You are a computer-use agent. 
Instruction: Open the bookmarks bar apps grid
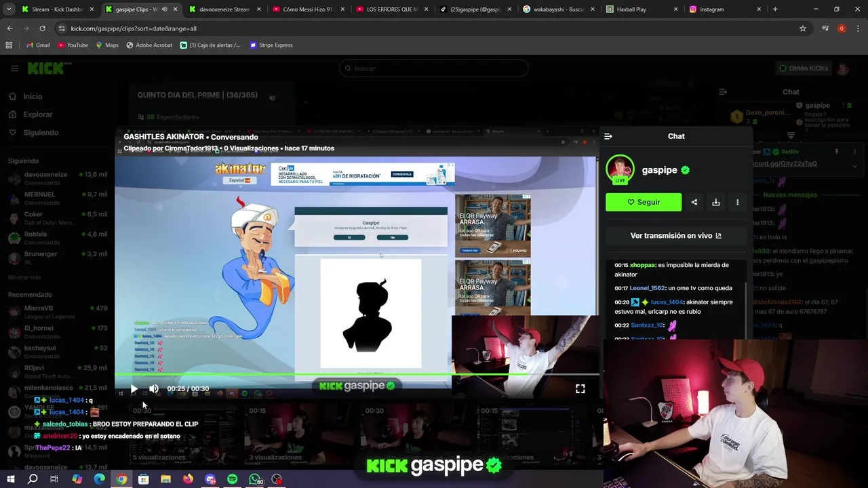(x=9, y=45)
